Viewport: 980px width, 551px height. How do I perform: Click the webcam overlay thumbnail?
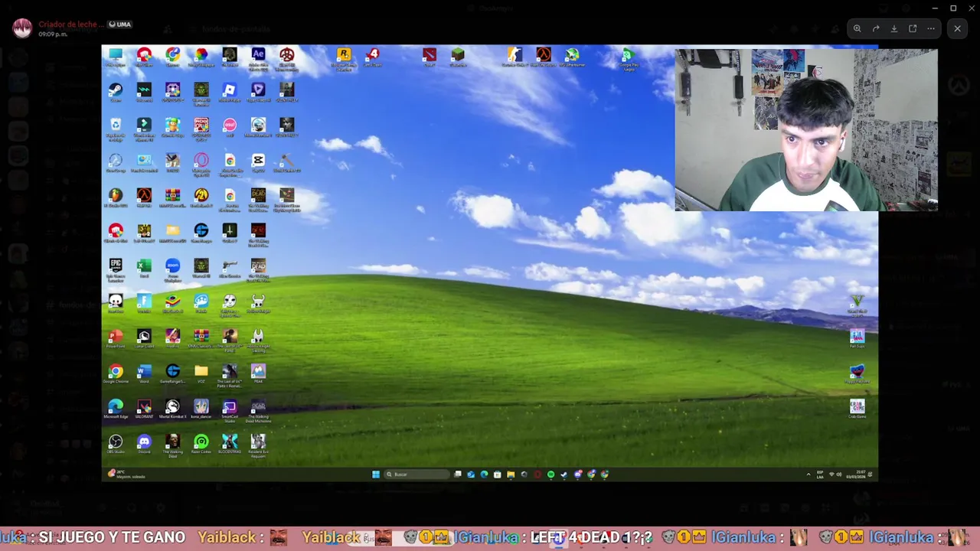[806, 130]
